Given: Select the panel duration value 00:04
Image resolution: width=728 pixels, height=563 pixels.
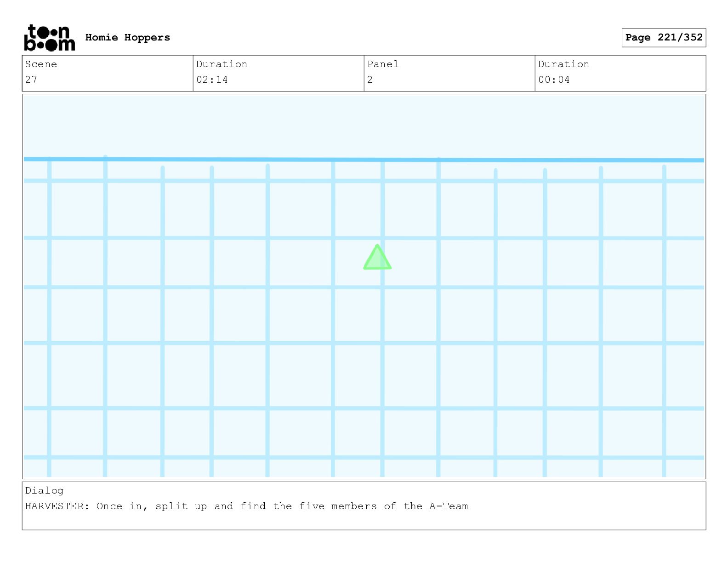Looking at the screenshot, I should pos(554,80).
